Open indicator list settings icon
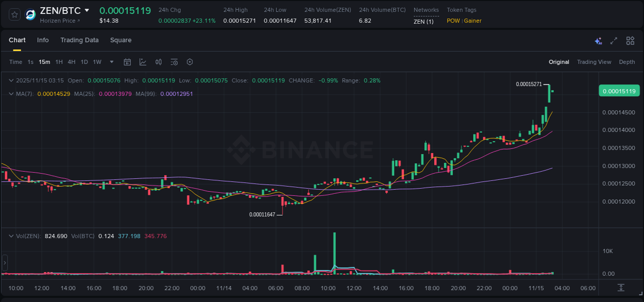This screenshot has width=644, height=302. point(174,62)
